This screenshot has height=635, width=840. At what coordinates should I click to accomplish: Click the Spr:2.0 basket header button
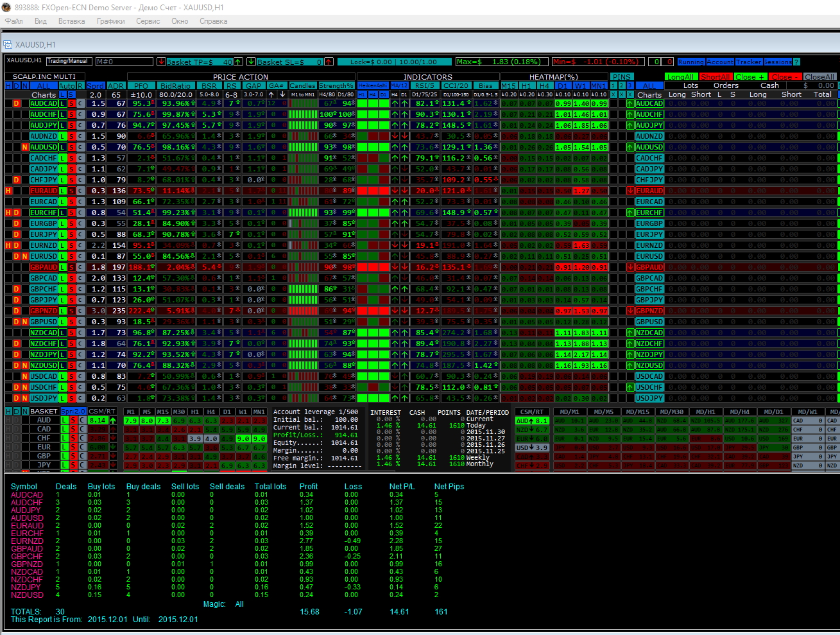(73, 411)
